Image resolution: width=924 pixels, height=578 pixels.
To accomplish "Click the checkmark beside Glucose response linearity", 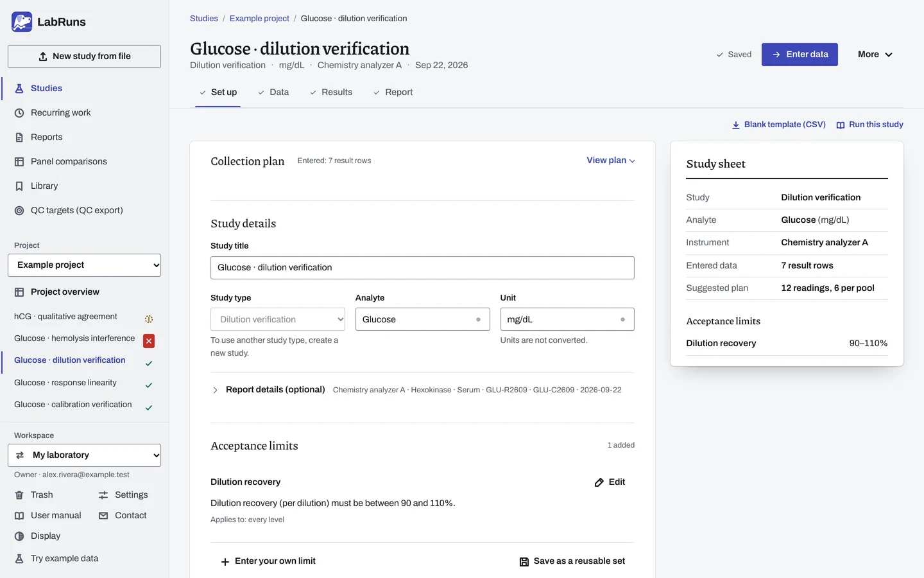I will 149,385.
